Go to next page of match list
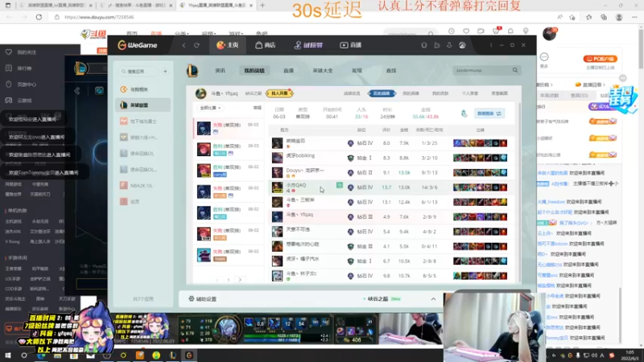 [240, 280]
